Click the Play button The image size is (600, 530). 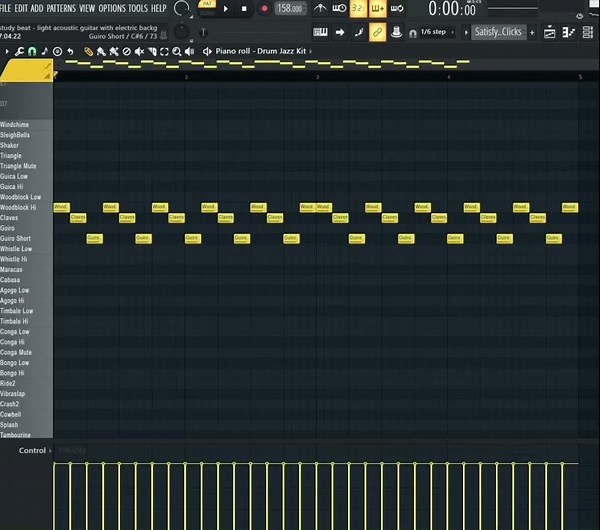[226, 8]
